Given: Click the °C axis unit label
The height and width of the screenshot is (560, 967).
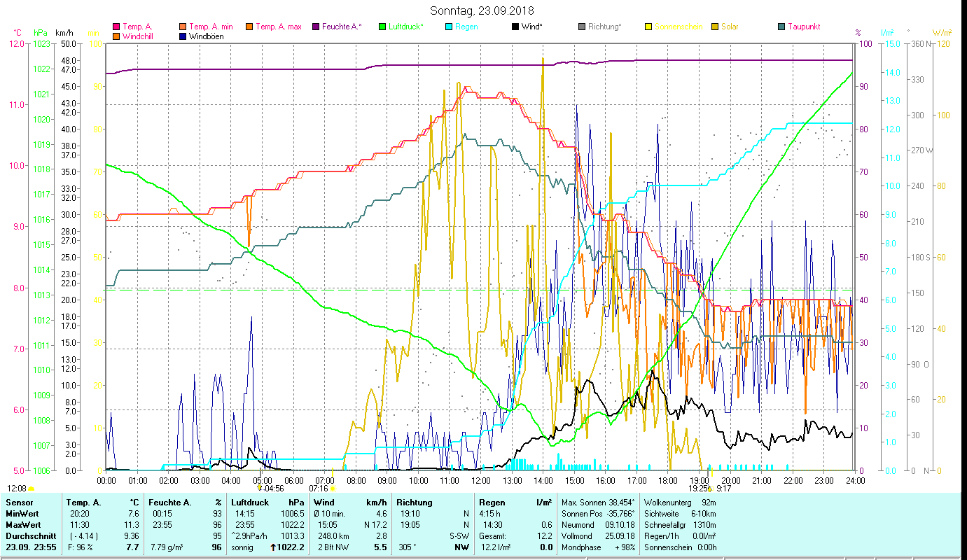Looking at the screenshot, I should tap(18, 33).
